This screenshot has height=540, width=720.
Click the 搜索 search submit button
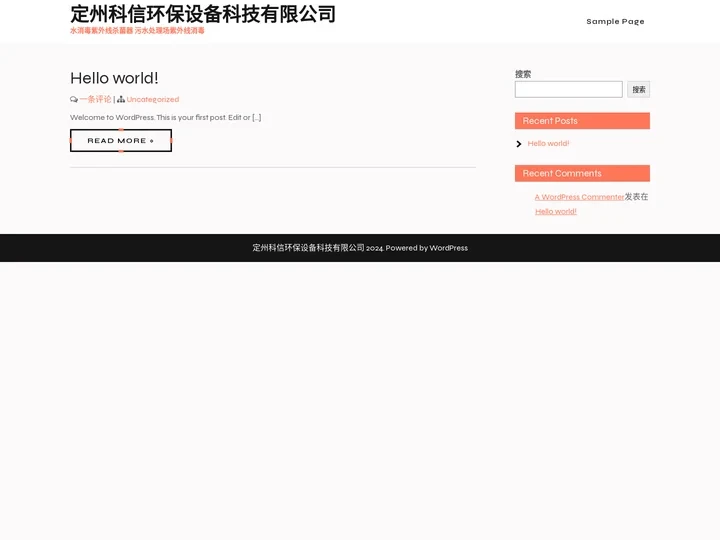coord(639,90)
